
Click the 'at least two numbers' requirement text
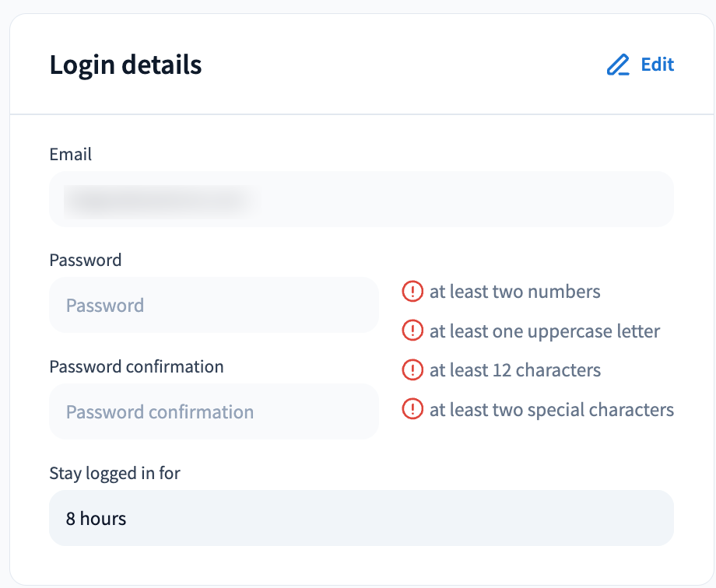tap(514, 292)
